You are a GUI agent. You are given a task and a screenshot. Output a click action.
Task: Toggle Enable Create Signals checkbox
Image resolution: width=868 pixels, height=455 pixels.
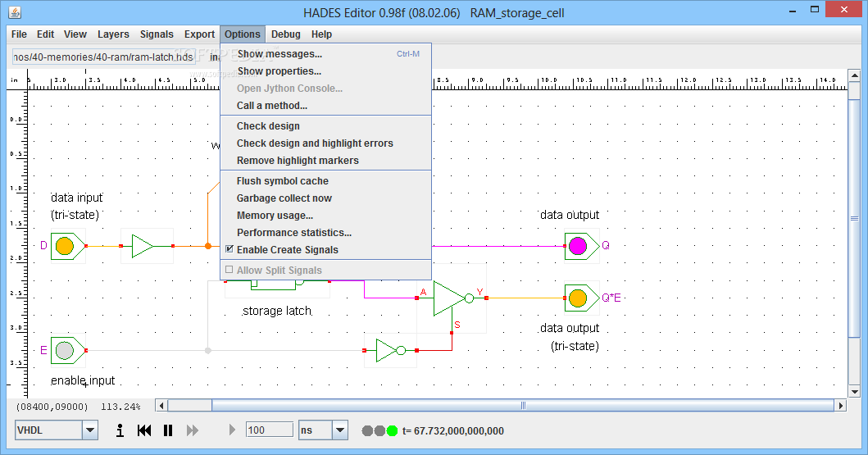point(229,249)
